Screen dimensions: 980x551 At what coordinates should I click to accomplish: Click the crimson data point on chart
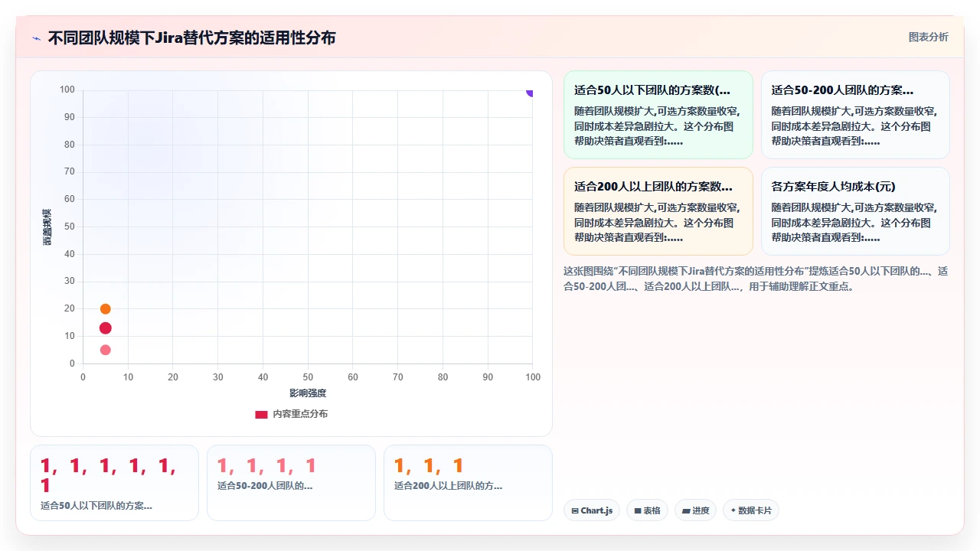pos(106,328)
